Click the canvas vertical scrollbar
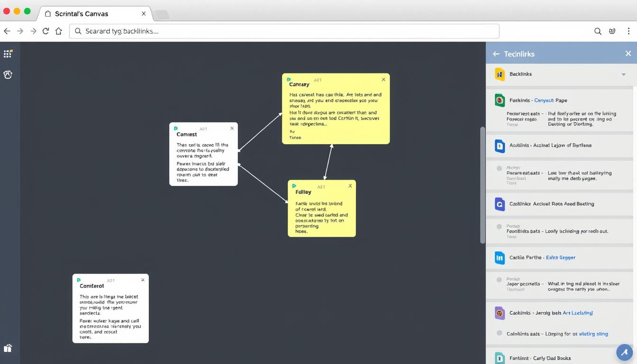The width and height of the screenshot is (637, 364). 482,185
